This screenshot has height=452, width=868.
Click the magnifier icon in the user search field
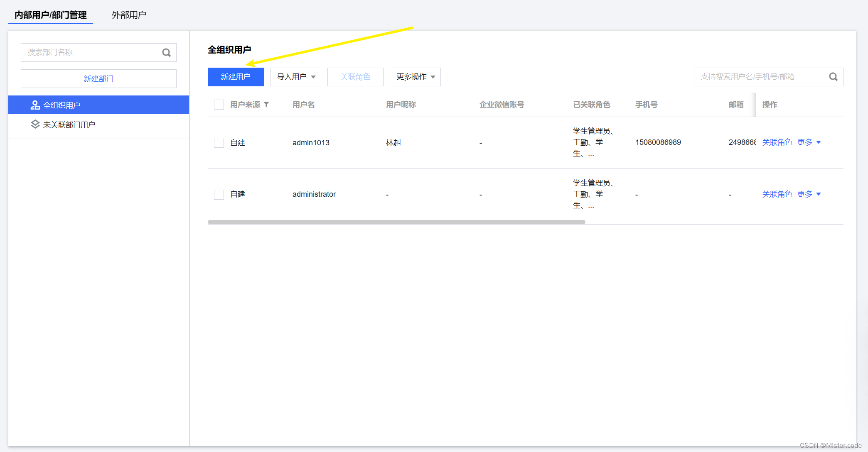click(833, 77)
